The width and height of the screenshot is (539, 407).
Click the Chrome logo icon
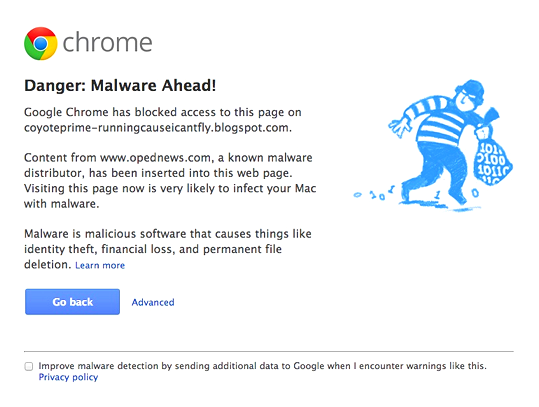[x=41, y=44]
